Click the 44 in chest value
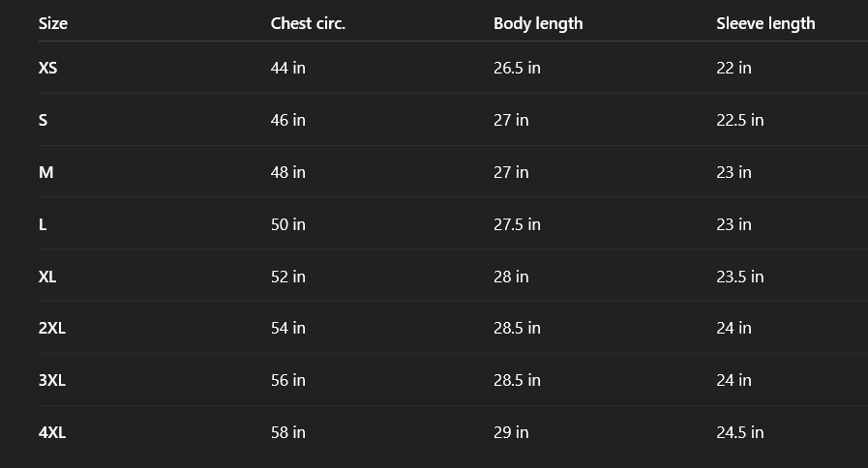The image size is (868, 468). (x=288, y=68)
